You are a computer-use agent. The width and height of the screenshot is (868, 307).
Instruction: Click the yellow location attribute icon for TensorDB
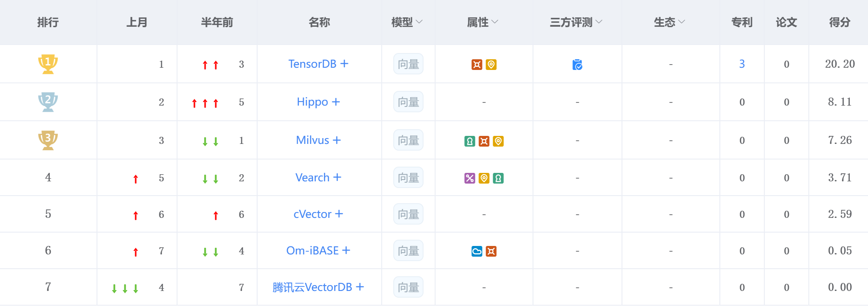(491, 65)
